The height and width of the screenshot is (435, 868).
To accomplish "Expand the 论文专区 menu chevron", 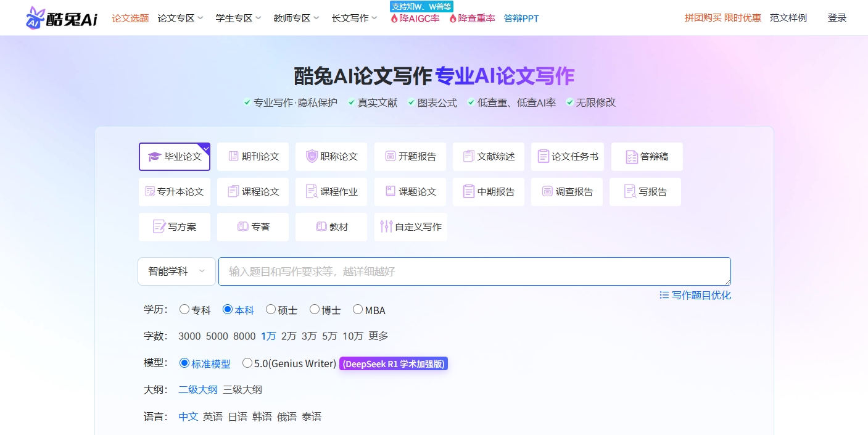I will pyautogui.click(x=200, y=19).
